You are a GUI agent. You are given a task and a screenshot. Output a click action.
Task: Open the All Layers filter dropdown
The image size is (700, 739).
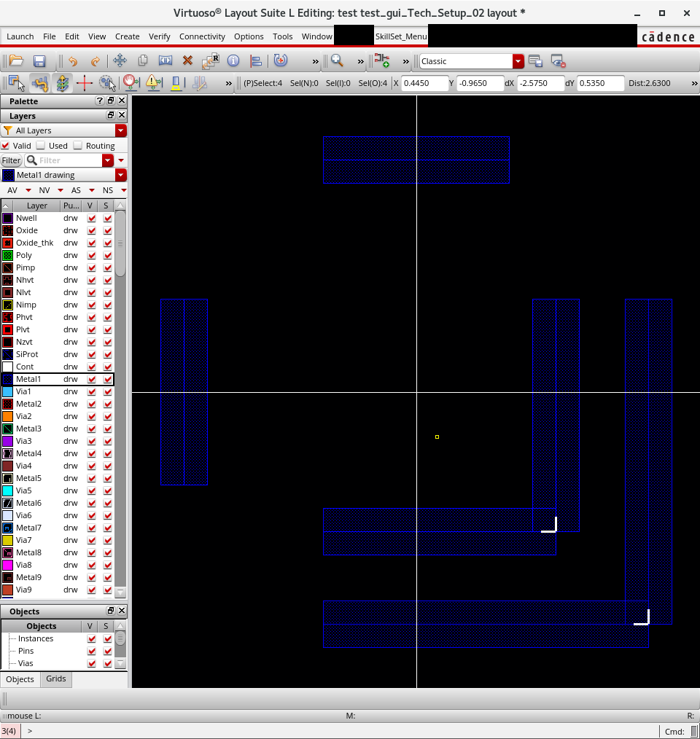pos(121,130)
